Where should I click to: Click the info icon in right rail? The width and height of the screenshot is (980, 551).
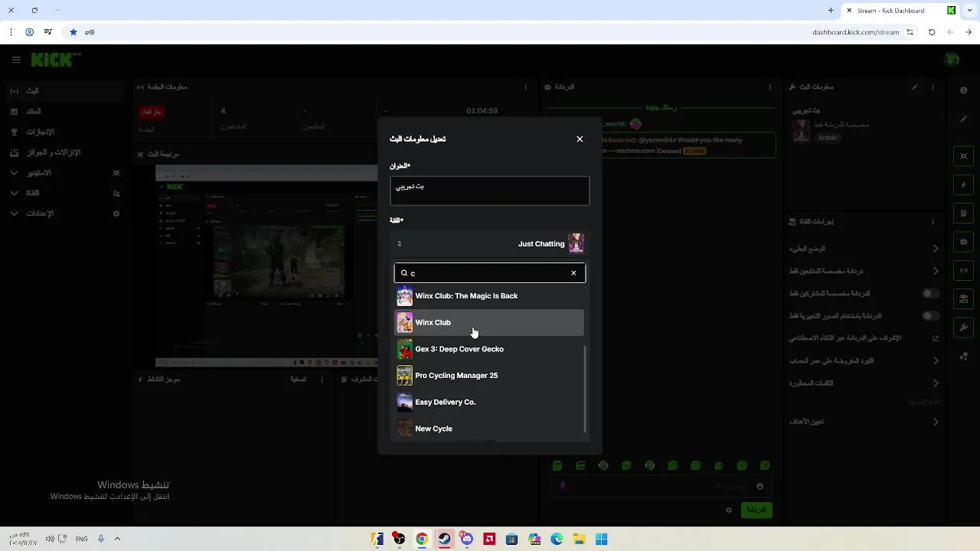pos(963,90)
